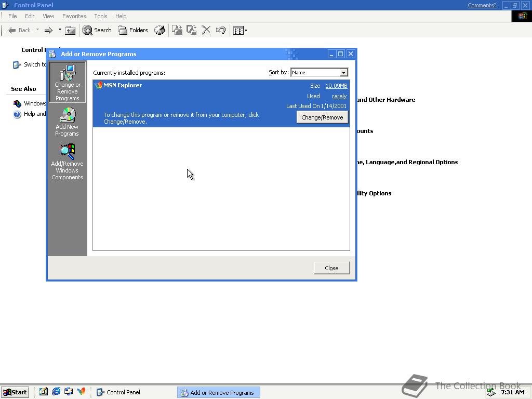The image size is (532, 399).
Task: Click the Windows flag throbber icon
Action: click(x=522, y=16)
